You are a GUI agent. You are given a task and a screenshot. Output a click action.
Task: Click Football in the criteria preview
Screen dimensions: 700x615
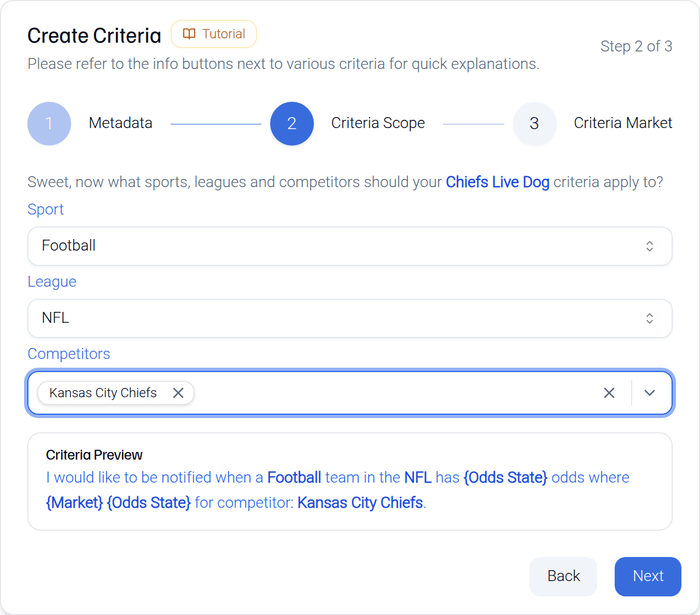click(x=294, y=478)
